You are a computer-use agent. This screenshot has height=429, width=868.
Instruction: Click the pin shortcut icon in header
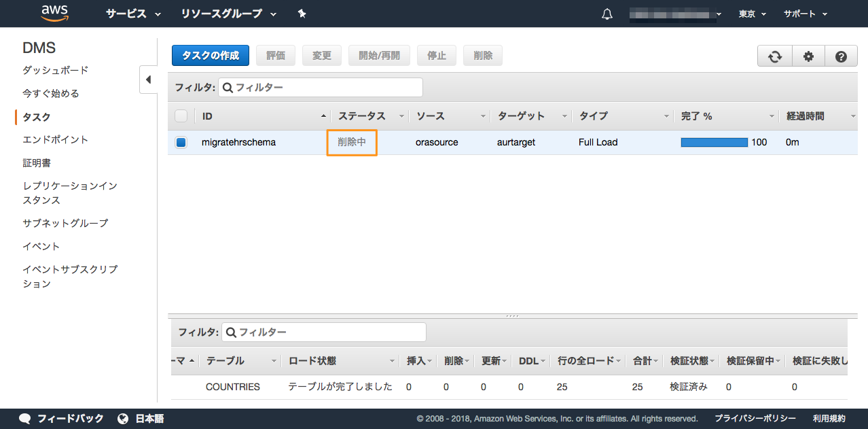point(302,14)
